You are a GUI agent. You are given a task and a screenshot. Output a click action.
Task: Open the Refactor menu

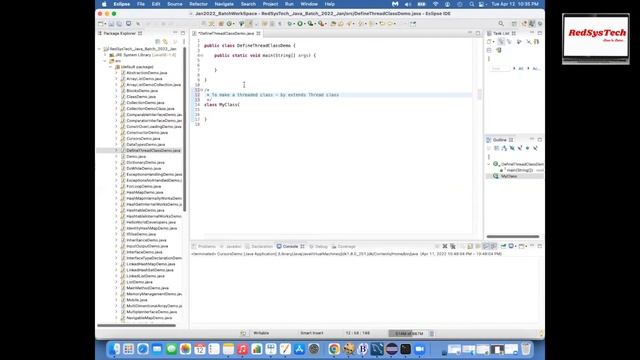tap(198, 4)
